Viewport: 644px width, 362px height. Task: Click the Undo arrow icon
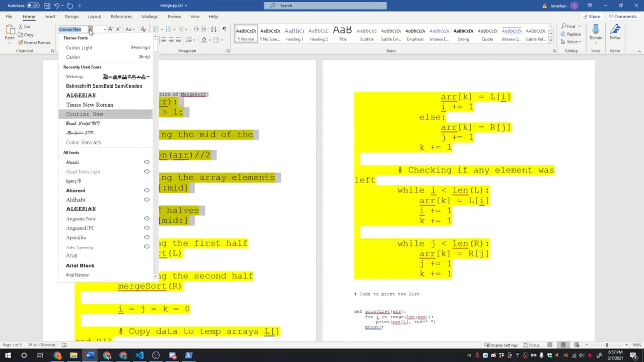[57, 6]
